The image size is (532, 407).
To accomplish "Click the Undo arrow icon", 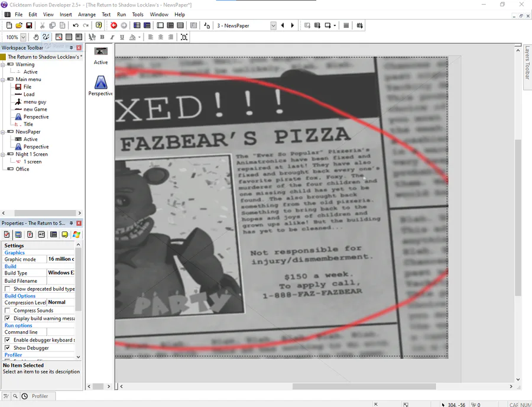I will pyautogui.click(x=76, y=25).
